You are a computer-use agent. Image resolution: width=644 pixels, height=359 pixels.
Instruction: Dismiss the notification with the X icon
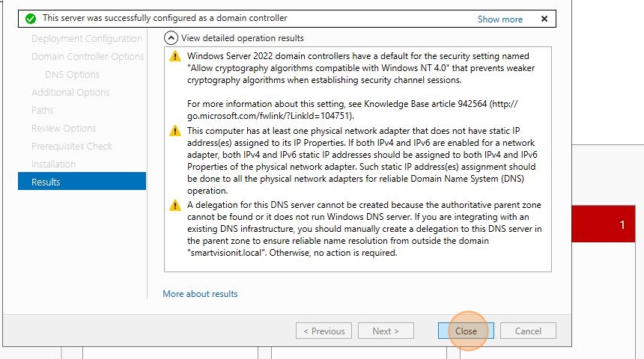[544, 19]
